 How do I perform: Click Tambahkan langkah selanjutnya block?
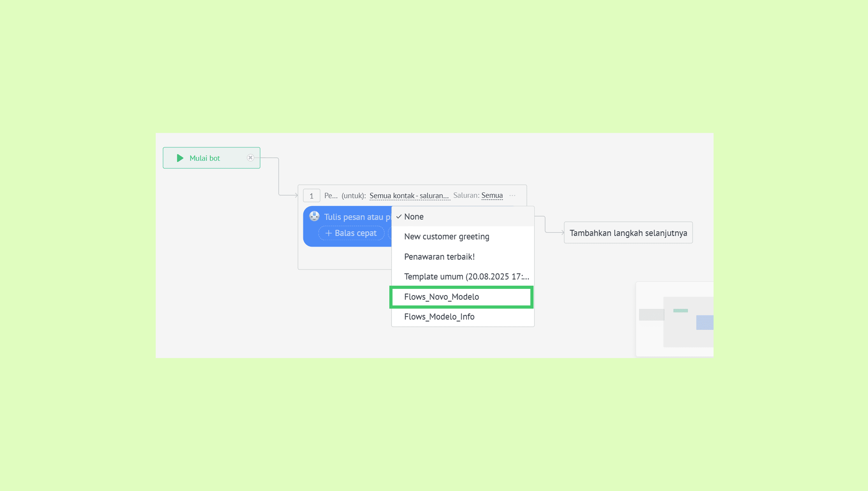628,233
